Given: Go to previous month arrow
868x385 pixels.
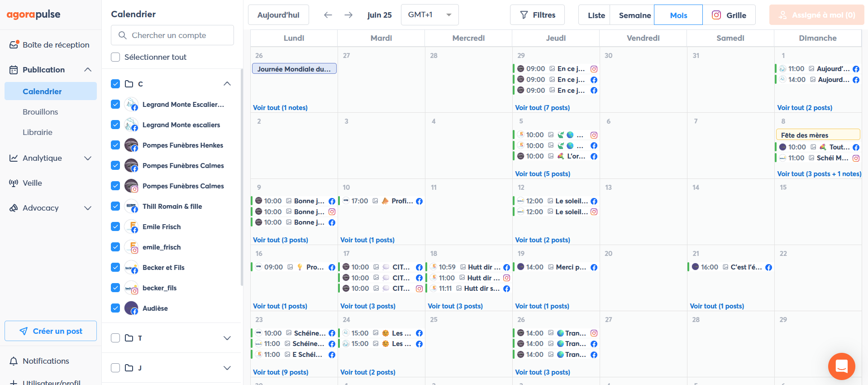Looking at the screenshot, I should 328,15.
